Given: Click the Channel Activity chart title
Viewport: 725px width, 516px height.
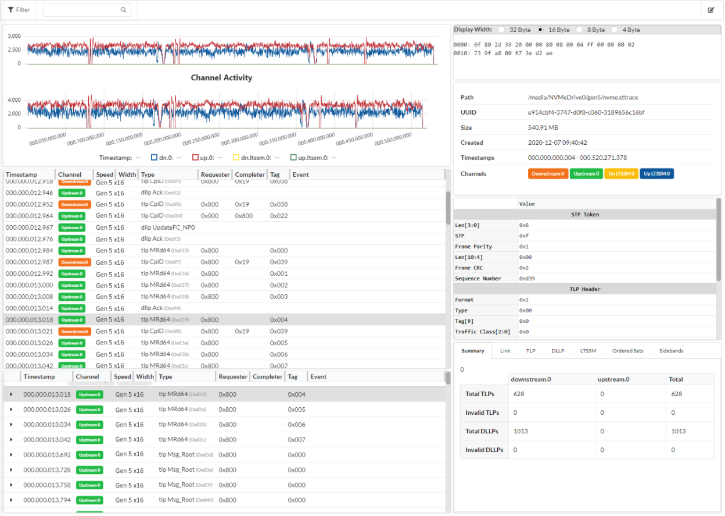Looking at the screenshot, I should point(221,78).
